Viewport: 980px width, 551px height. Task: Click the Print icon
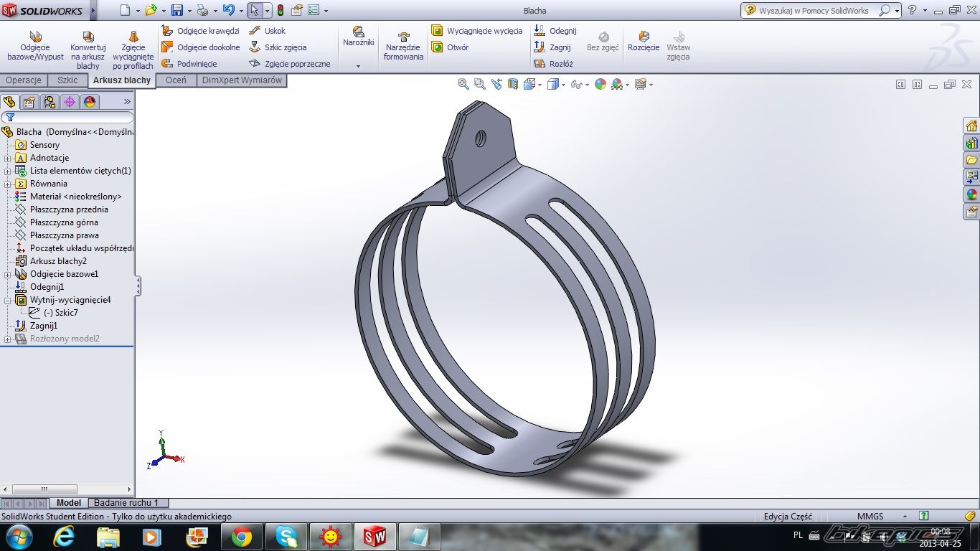coord(202,10)
